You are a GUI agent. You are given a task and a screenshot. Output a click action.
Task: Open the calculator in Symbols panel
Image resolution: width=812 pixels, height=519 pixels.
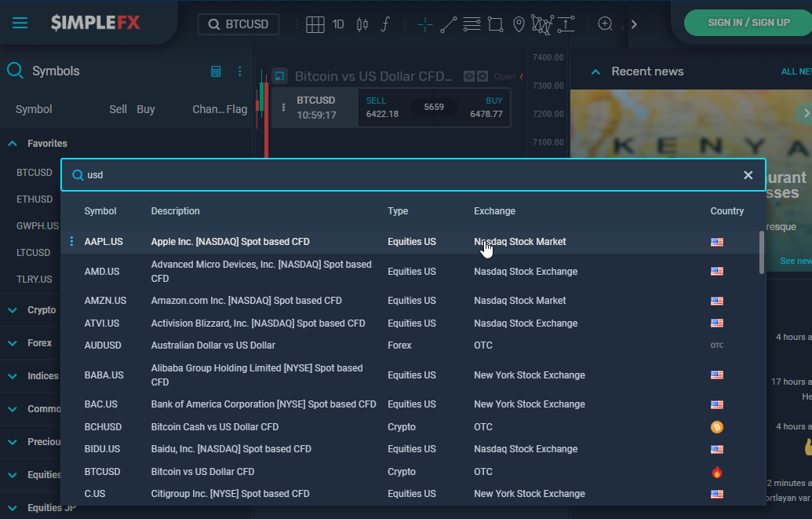217,71
